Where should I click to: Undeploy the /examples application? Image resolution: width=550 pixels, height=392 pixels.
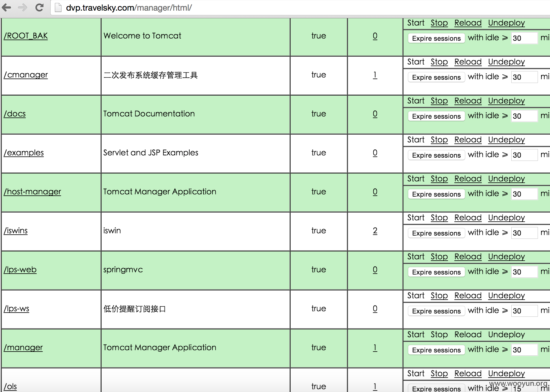pyautogui.click(x=506, y=140)
